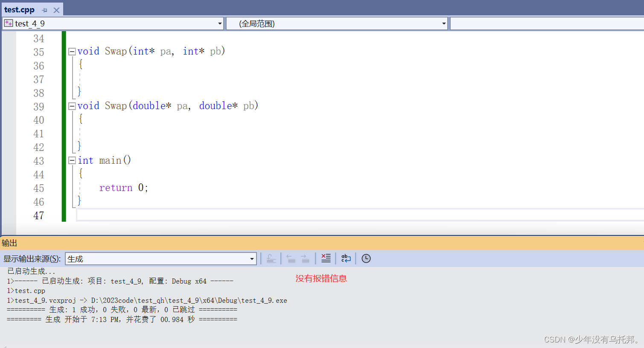Collapse the Swap(double* pa) function
Screen dimensions: 644x348
pyautogui.click(x=72, y=106)
